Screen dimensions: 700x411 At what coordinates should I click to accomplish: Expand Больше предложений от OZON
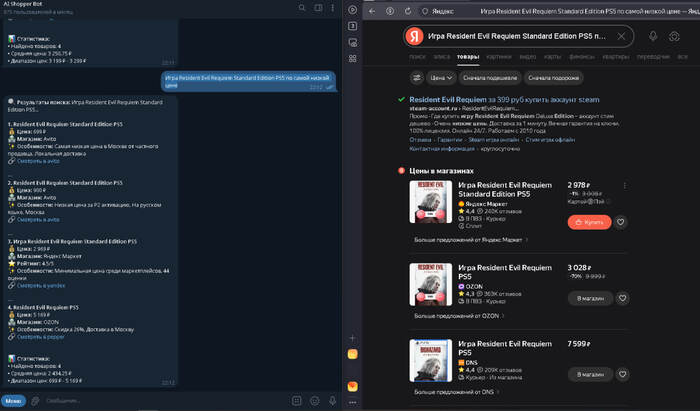tap(460, 317)
